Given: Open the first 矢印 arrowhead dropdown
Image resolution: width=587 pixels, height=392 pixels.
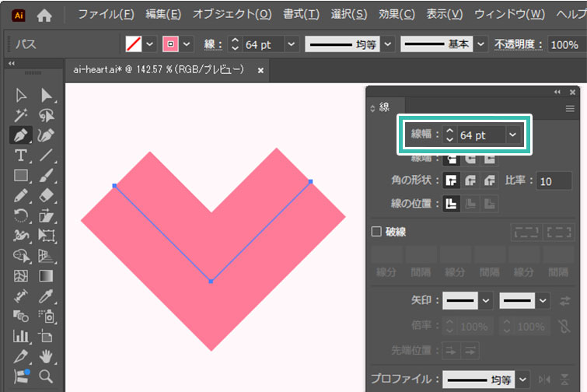Looking at the screenshot, I should point(486,299).
